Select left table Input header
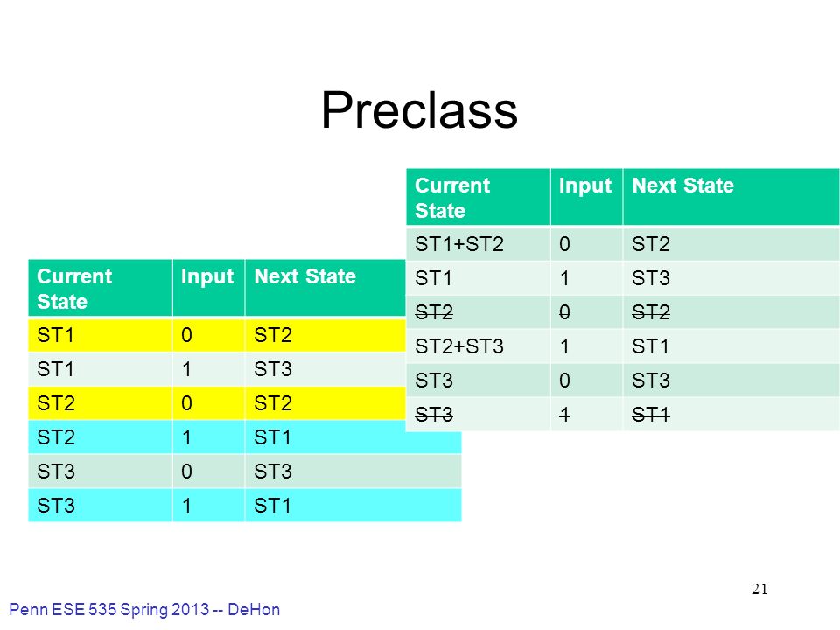The image size is (840, 630). pos(209,288)
